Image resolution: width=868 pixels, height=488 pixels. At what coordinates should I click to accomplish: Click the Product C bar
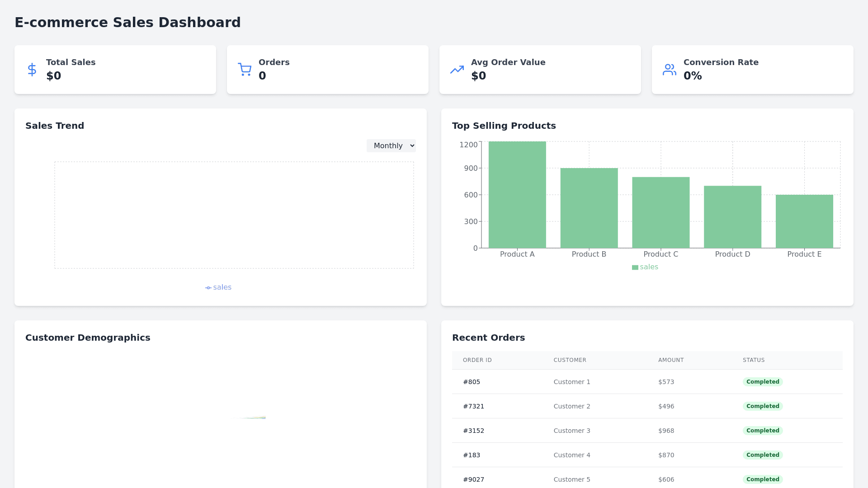coord(660,212)
